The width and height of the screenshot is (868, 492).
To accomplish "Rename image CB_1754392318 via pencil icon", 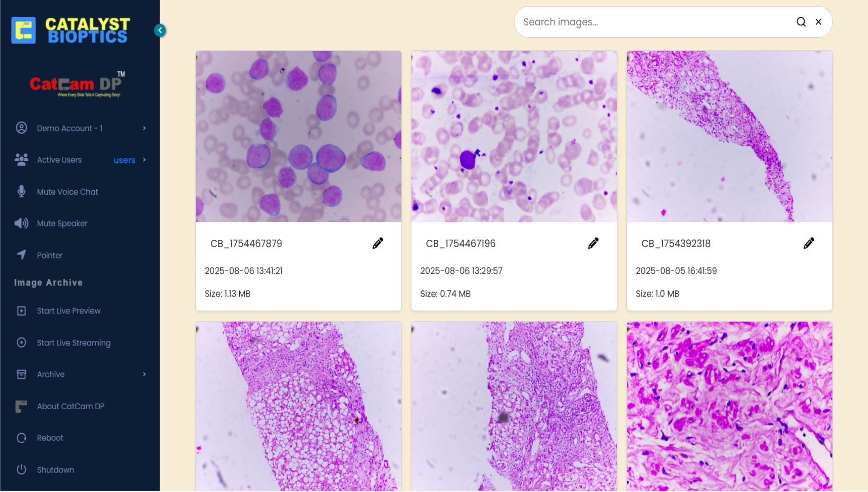I will pyautogui.click(x=809, y=244).
